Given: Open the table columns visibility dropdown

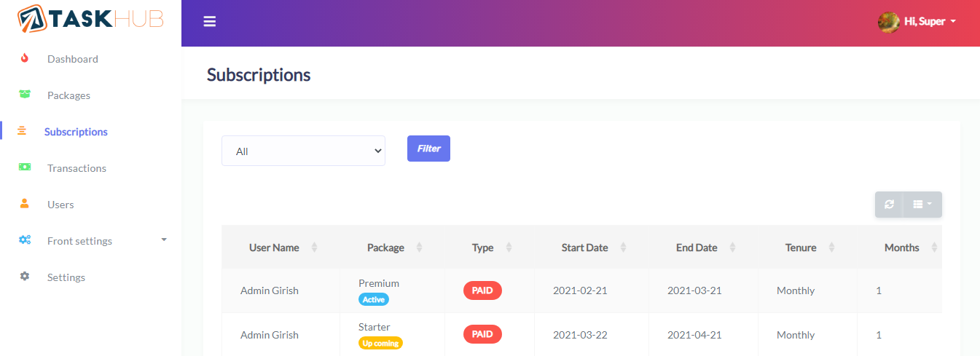Looking at the screenshot, I should coord(922,205).
